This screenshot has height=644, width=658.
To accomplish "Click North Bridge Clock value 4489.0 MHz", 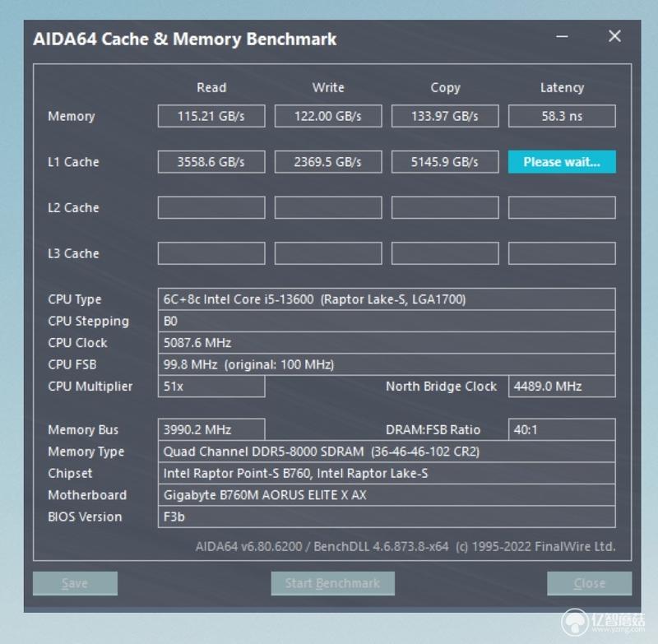I will pyautogui.click(x=562, y=387).
